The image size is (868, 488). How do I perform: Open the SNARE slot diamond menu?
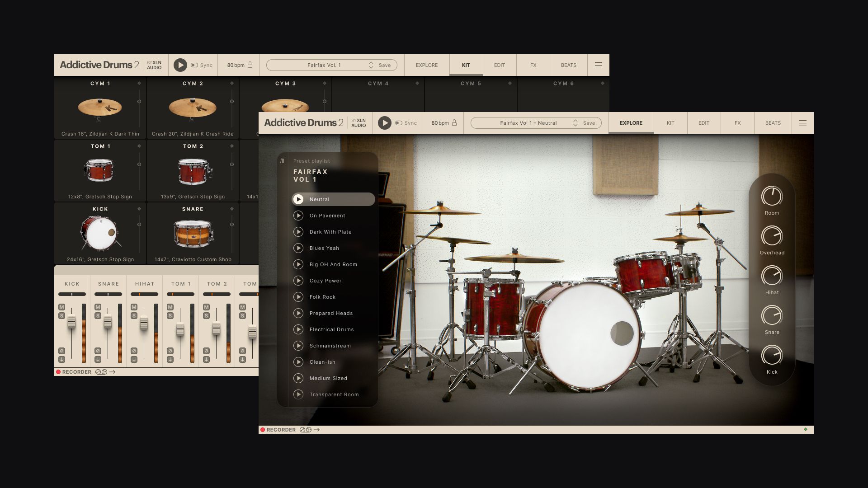pyautogui.click(x=232, y=209)
